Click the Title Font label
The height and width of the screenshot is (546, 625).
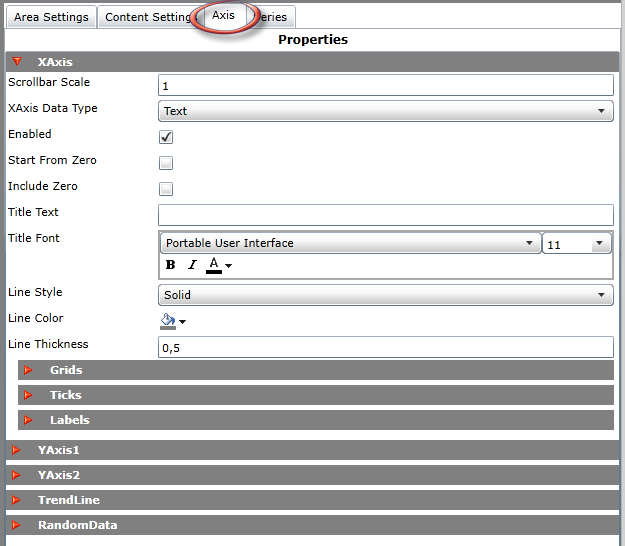(34, 238)
